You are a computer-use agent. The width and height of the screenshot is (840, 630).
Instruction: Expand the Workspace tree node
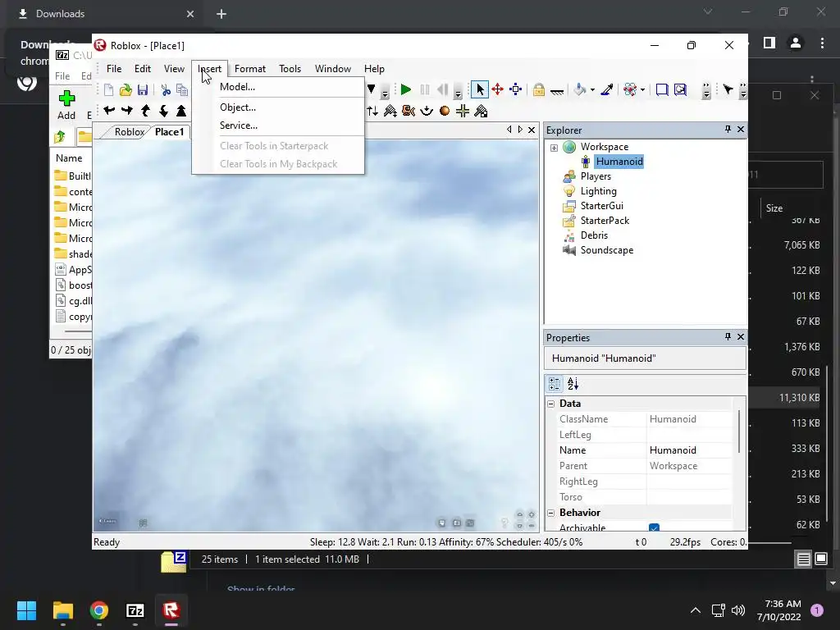point(554,148)
